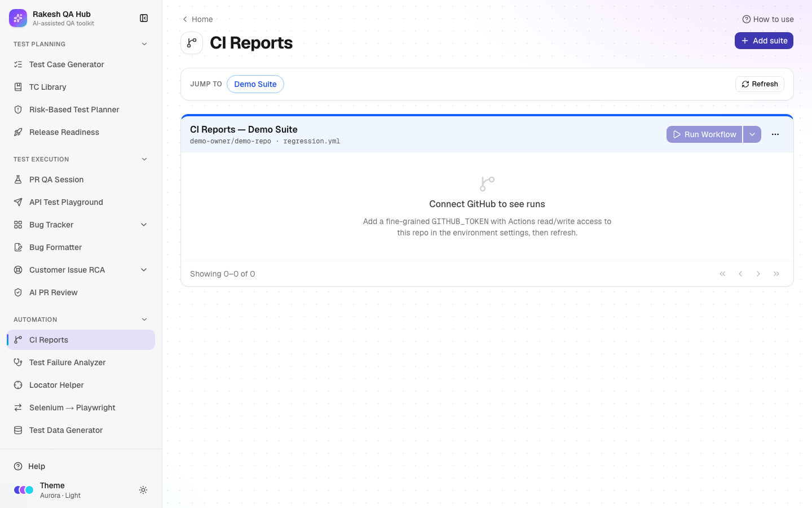The image size is (812, 508).
Task: Click the Customer Issue RCA lifebuoy icon
Action: click(18, 270)
